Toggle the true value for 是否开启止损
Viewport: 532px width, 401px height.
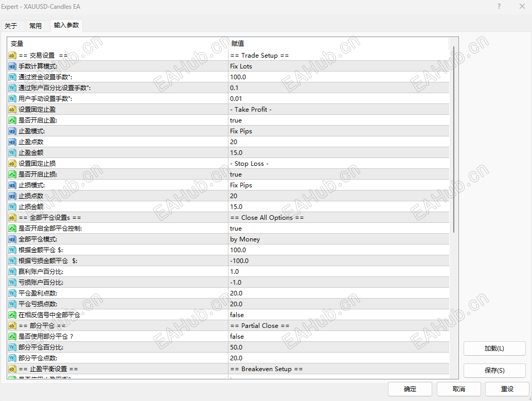pyautogui.click(x=339, y=174)
